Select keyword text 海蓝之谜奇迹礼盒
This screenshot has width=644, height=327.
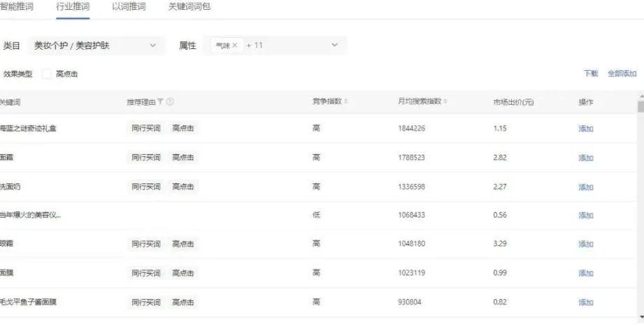click(x=28, y=129)
